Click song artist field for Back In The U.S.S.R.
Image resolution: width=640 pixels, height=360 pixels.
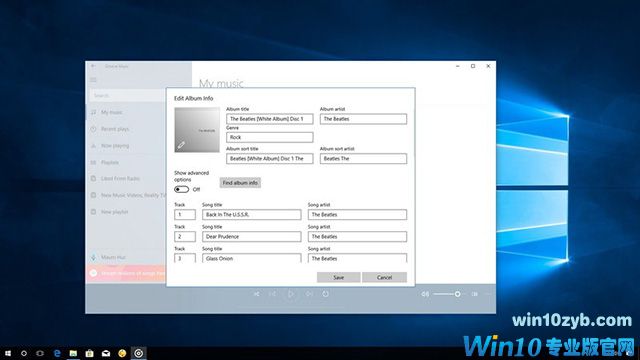357,214
